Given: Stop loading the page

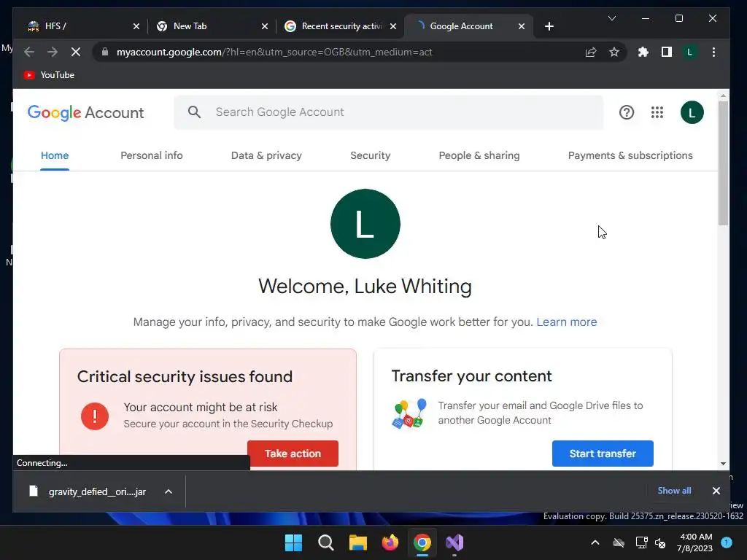Looking at the screenshot, I should 76,52.
